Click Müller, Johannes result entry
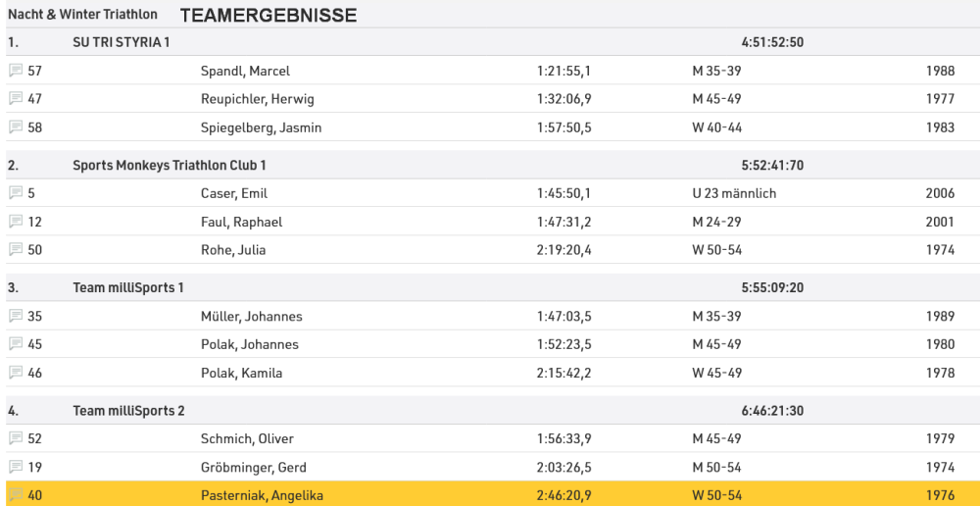Image resolution: width=980 pixels, height=506 pixels. 251,316
